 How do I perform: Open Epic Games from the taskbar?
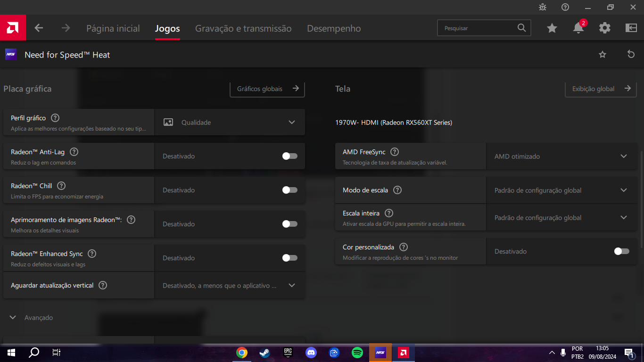click(x=288, y=353)
